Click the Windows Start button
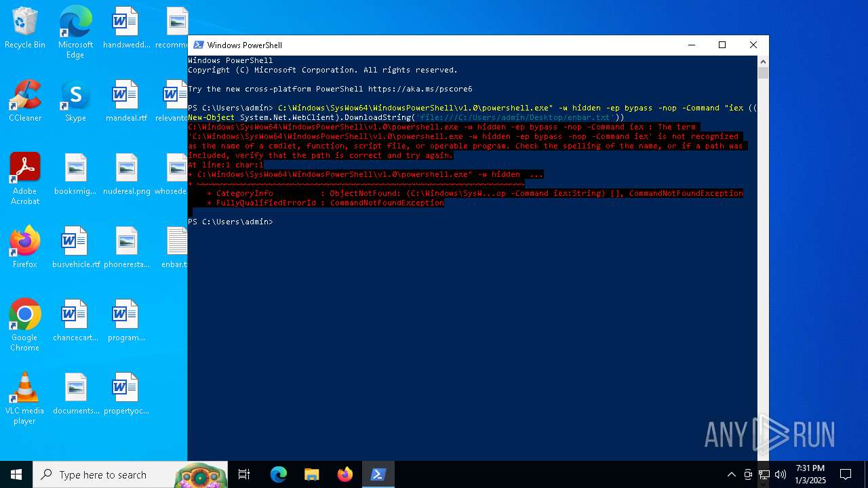The height and width of the screenshot is (488, 868). [x=16, y=474]
